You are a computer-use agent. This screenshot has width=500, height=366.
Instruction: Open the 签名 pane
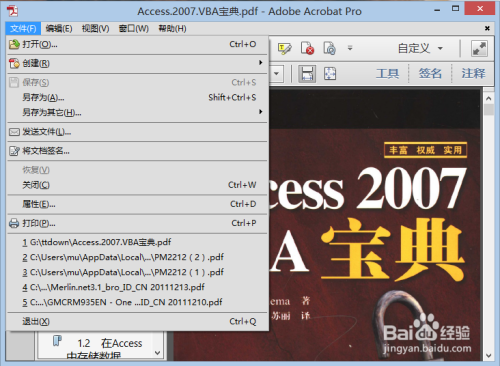[x=430, y=73]
